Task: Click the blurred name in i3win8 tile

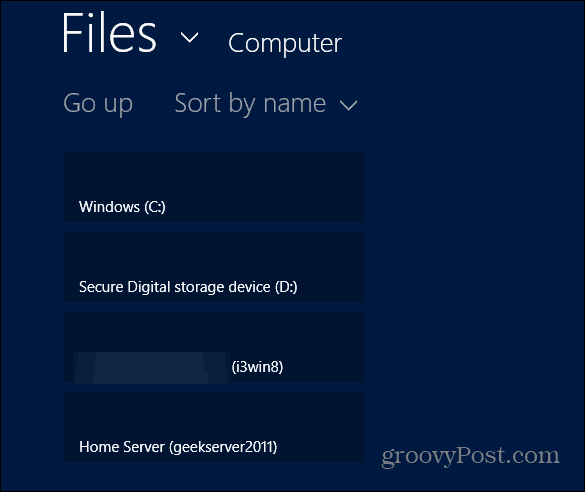Action: 151,367
